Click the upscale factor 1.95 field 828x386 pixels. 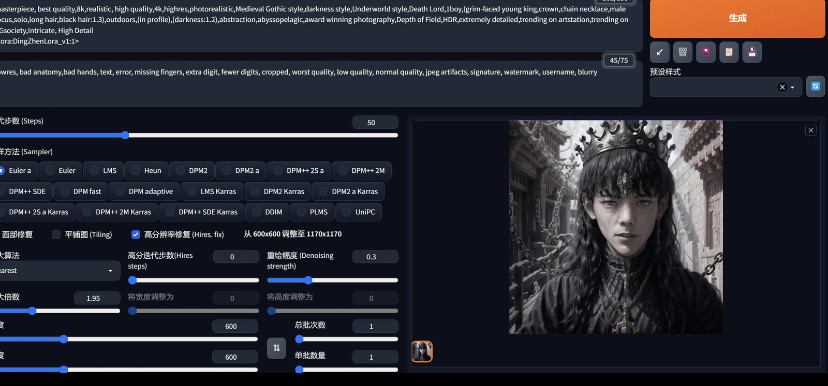pyautogui.click(x=97, y=298)
